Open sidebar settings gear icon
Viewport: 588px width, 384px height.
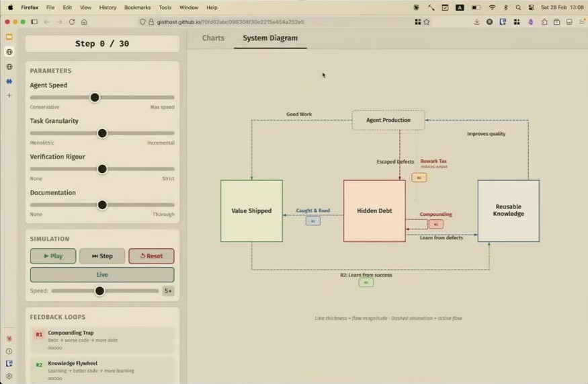coord(9,376)
